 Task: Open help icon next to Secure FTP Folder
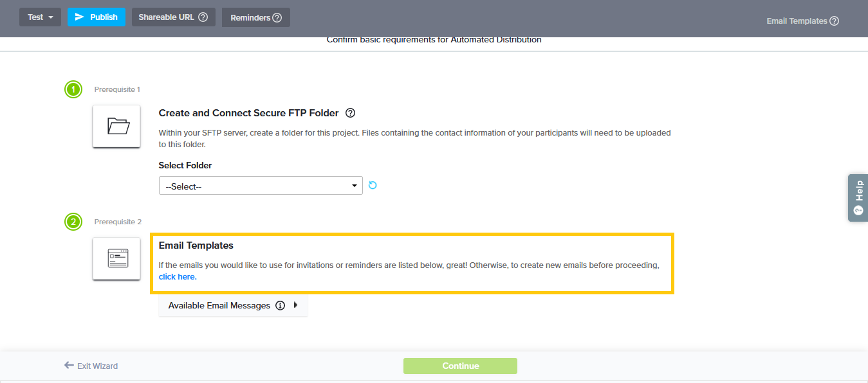tap(350, 113)
